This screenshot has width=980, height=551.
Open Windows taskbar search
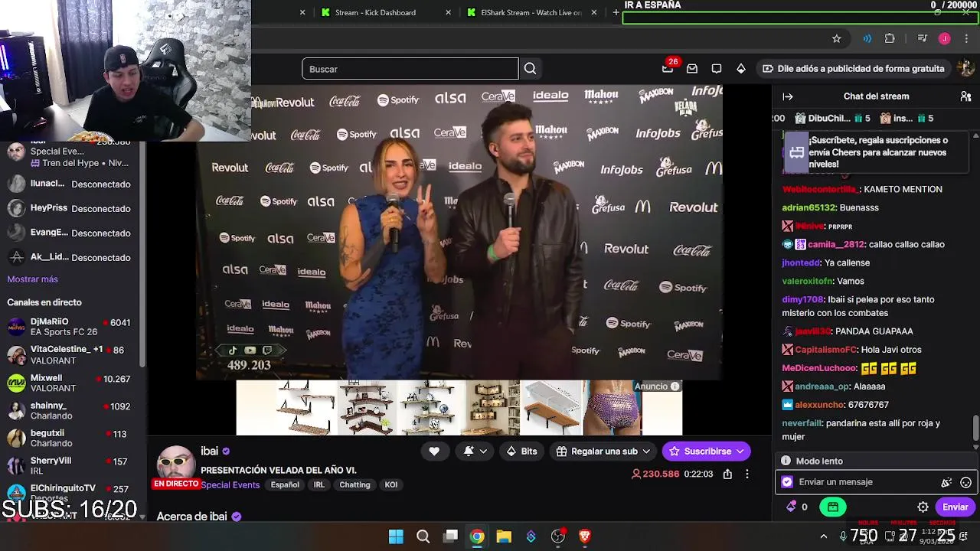click(423, 536)
